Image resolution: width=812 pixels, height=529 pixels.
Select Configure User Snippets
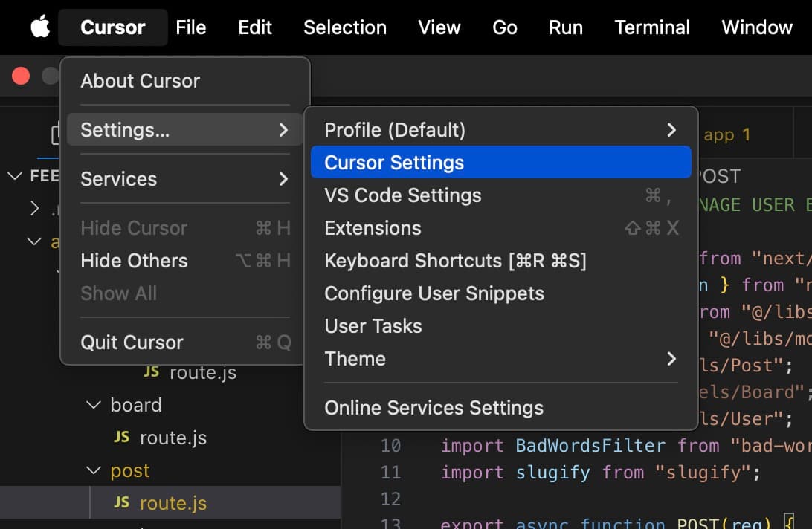tap(500, 293)
